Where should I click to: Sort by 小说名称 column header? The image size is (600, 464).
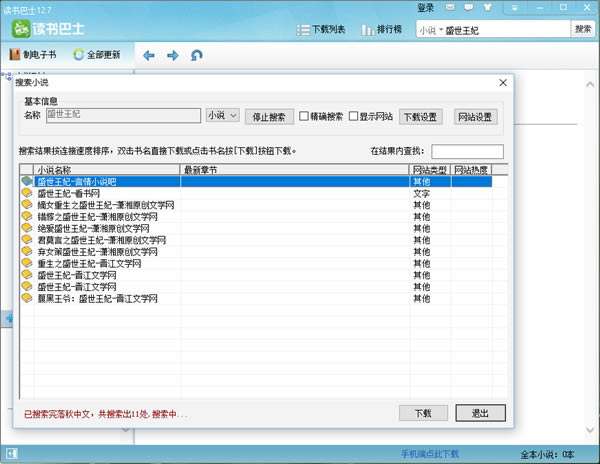(107, 169)
